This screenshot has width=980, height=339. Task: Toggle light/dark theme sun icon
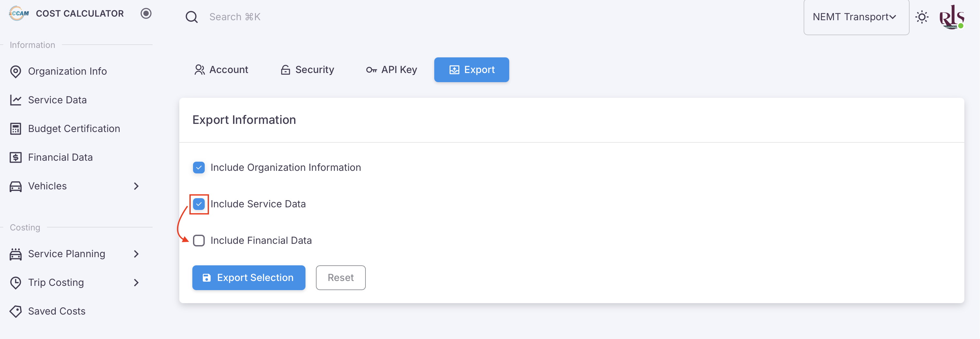pyautogui.click(x=921, y=17)
